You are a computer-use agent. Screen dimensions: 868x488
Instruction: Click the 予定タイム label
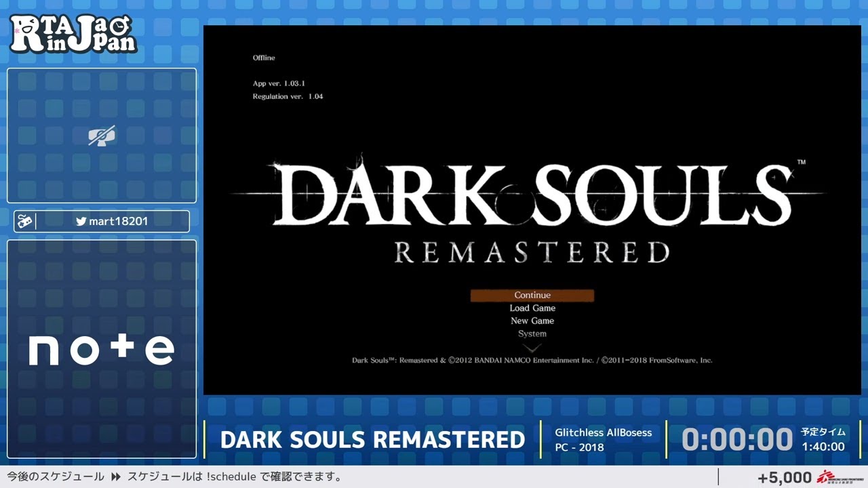pos(823,432)
